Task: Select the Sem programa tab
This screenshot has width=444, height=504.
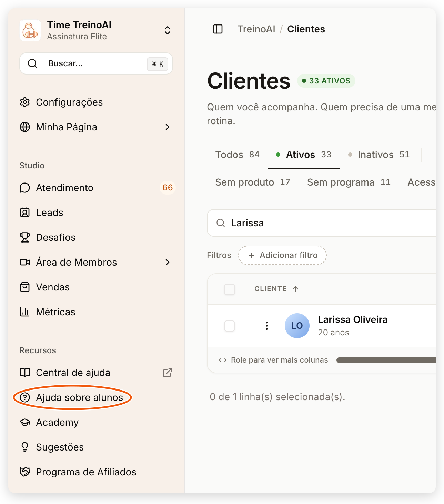Action: point(349,182)
